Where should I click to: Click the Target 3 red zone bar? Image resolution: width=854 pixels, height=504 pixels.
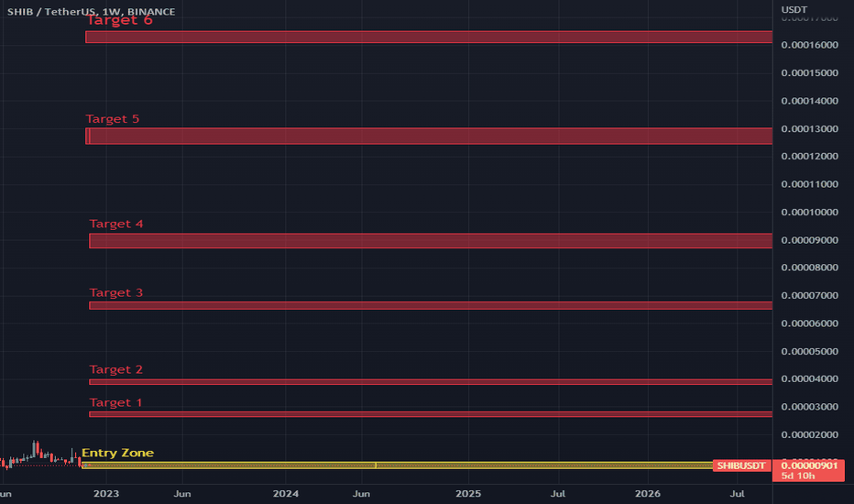(x=431, y=306)
